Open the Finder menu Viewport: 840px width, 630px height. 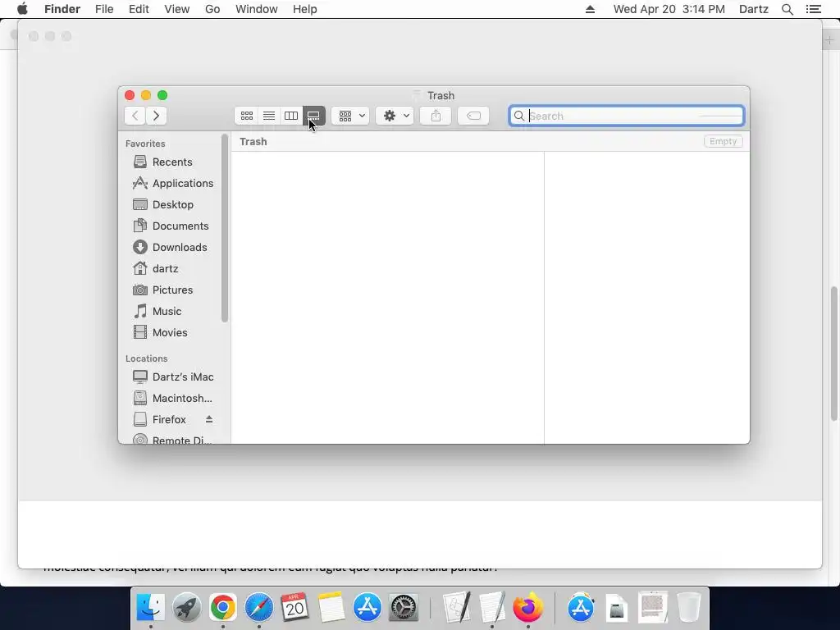tap(62, 9)
